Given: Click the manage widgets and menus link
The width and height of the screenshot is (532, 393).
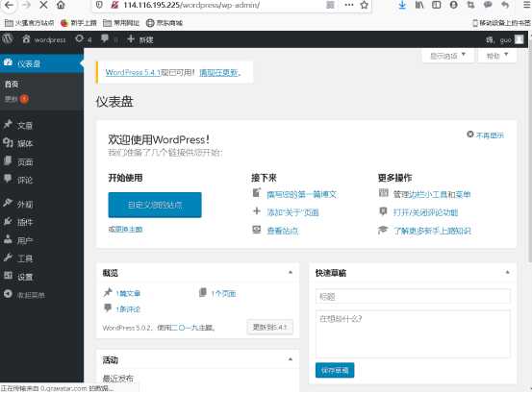Looking at the screenshot, I should tap(432, 194).
